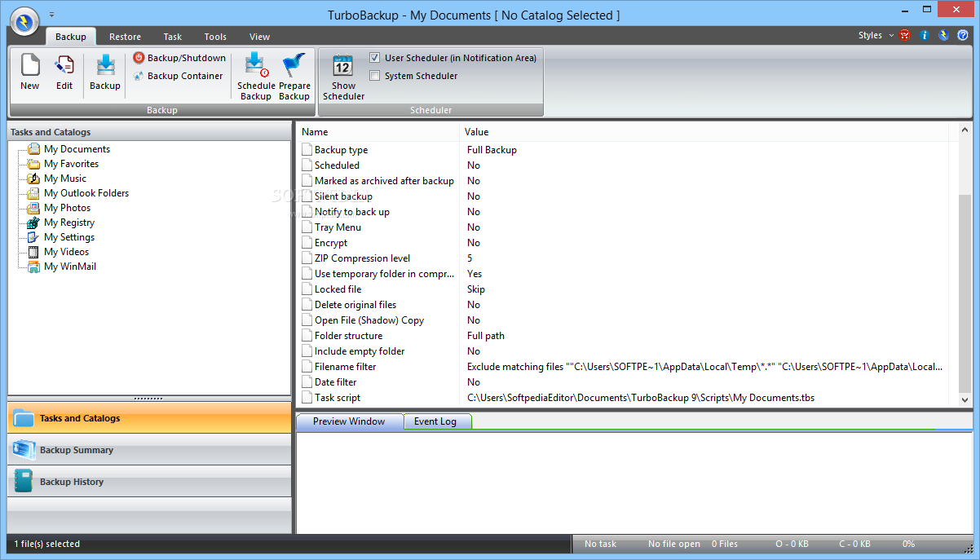This screenshot has width=980, height=560.
Task: Select My Favorites task
Action: coord(71,164)
